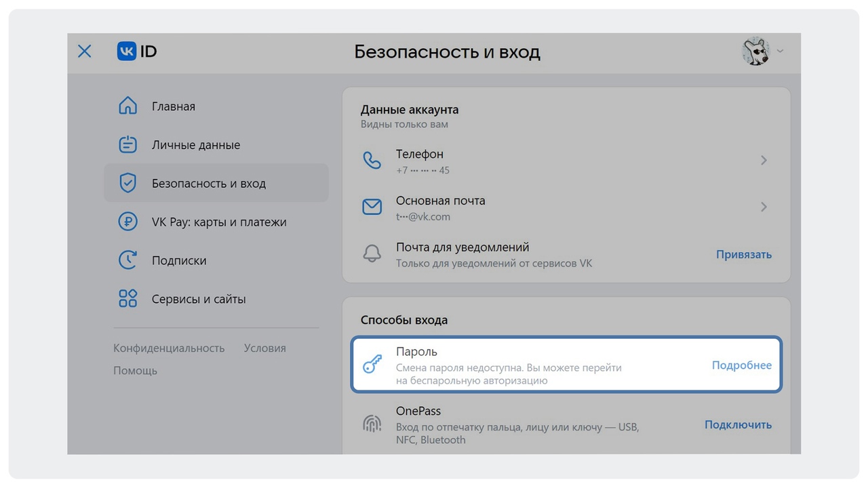Click the Телефон row title

pyautogui.click(x=420, y=154)
